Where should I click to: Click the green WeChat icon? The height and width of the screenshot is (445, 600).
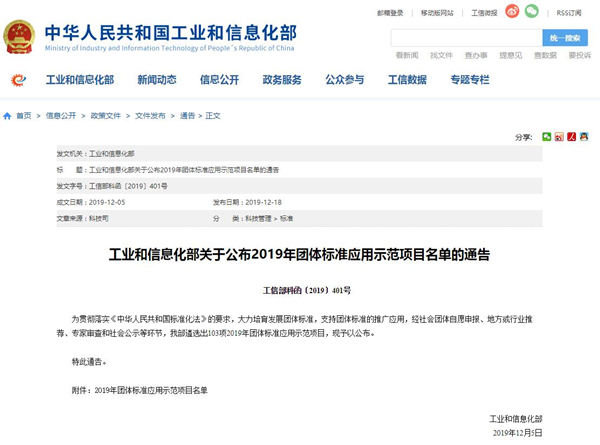coord(532,11)
